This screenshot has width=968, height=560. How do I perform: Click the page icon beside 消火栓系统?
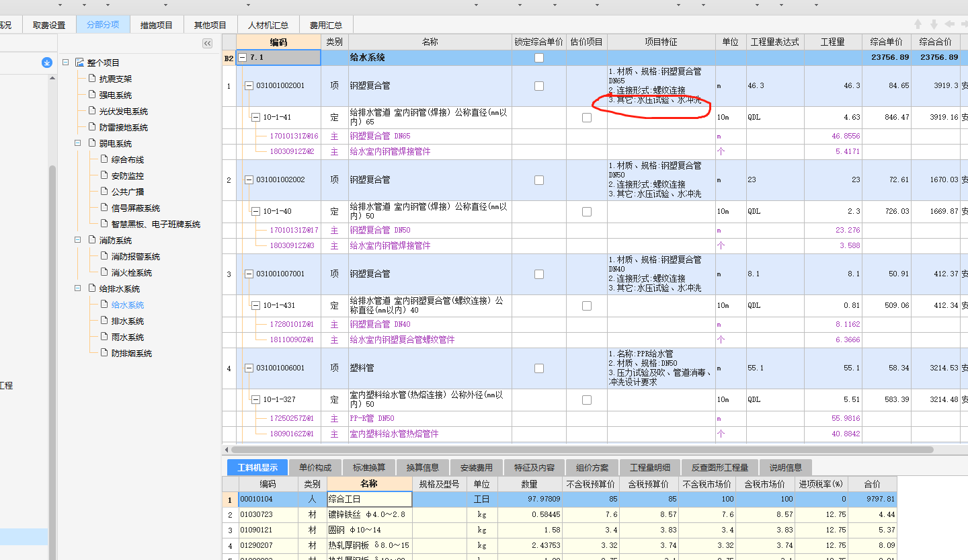tap(104, 272)
